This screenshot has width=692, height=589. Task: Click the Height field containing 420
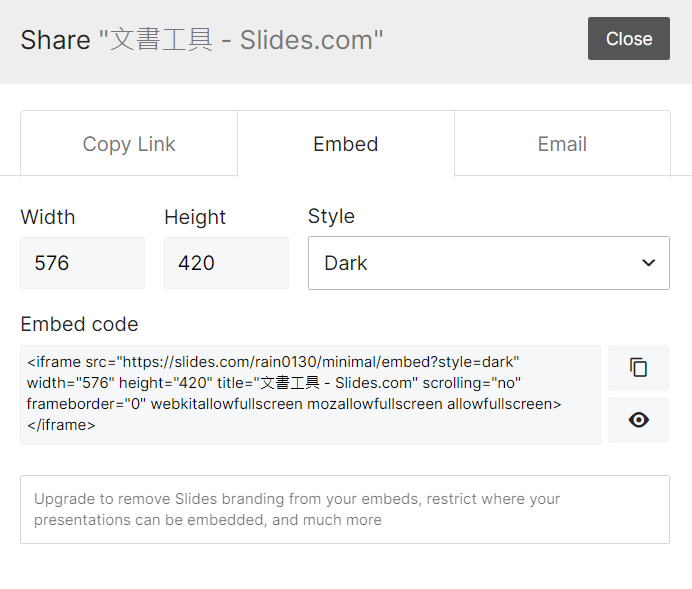coord(226,263)
